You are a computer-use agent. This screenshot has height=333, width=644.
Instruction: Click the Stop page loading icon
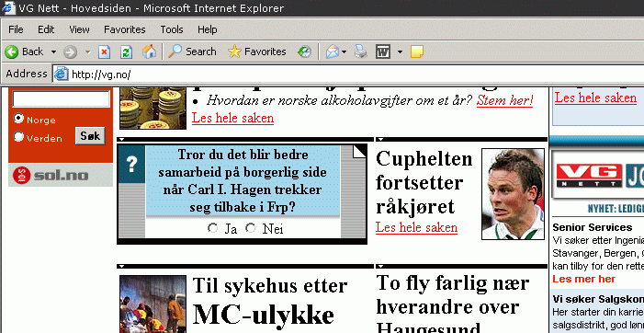(105, 52)
